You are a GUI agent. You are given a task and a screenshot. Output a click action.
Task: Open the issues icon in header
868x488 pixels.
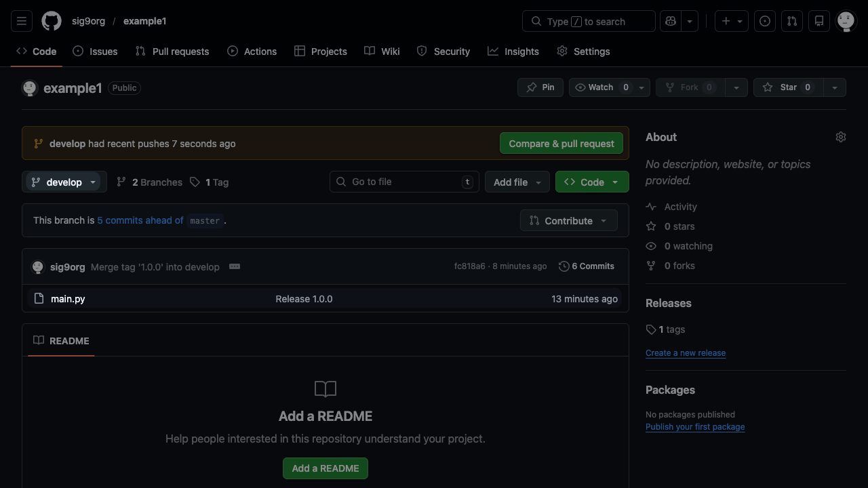pyautogui.click(x=765, y=21)
